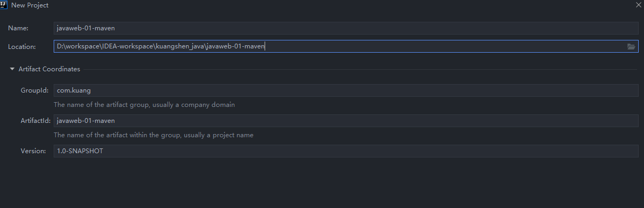Screen dimensions: 644x208
Task: Click the Version: label
Action: tap(33, 151)
